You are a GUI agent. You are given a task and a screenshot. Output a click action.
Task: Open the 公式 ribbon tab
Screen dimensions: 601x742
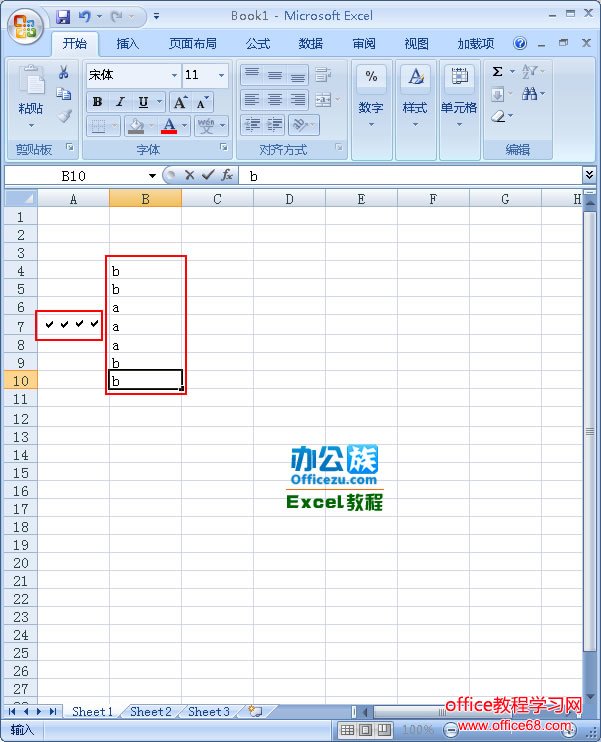[257, 44]
